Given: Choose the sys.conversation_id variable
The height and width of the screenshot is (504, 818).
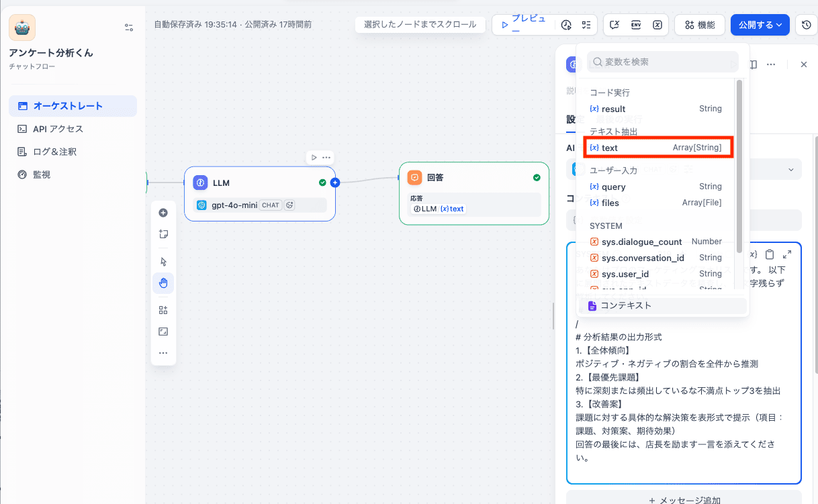Looking at the screenshot, I should point(642,258).
